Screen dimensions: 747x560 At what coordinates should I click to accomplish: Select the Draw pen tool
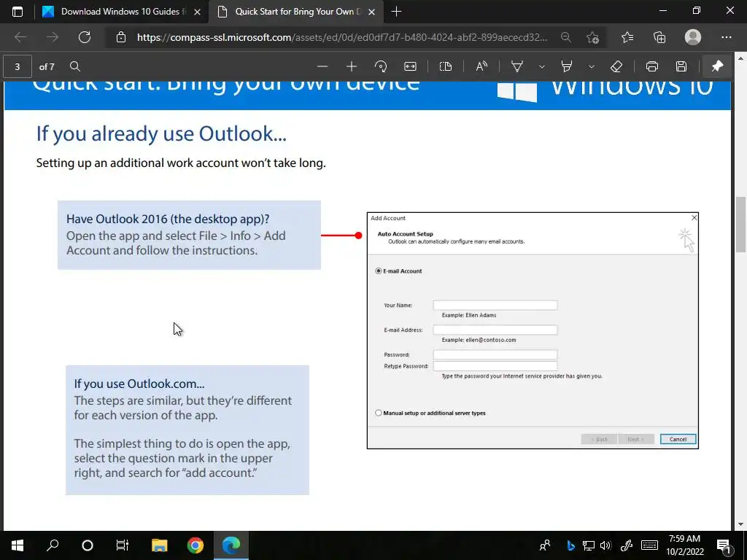[x=517, y=66]
